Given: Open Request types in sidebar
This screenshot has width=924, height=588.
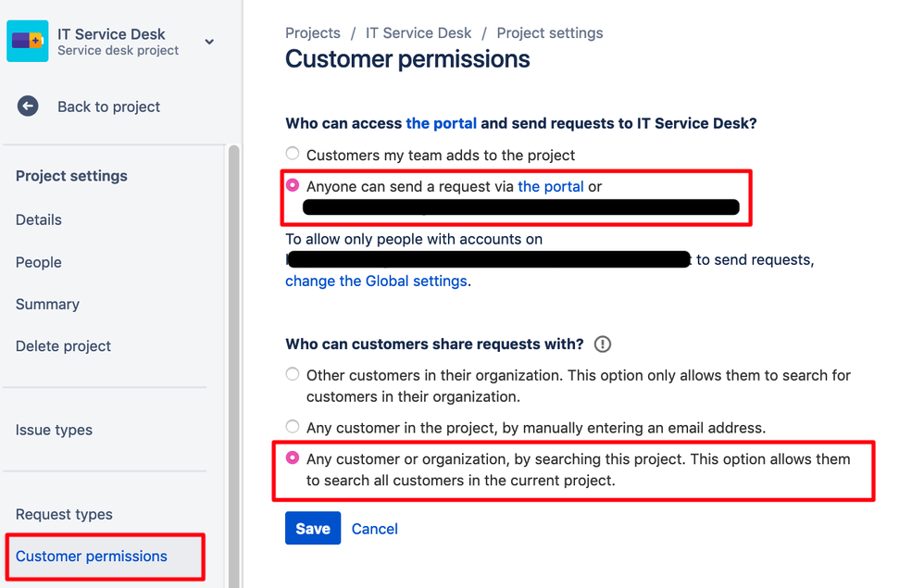Looking at the screenshot, I should [x=64, y=514].
